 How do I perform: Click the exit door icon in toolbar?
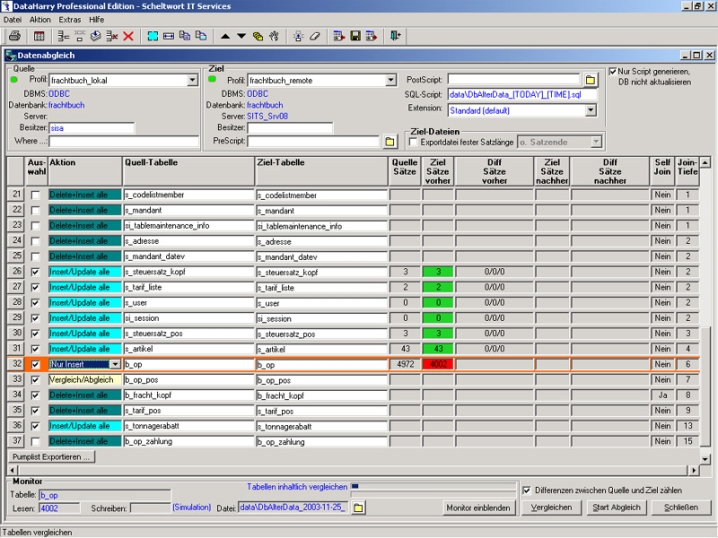point(395,36)
